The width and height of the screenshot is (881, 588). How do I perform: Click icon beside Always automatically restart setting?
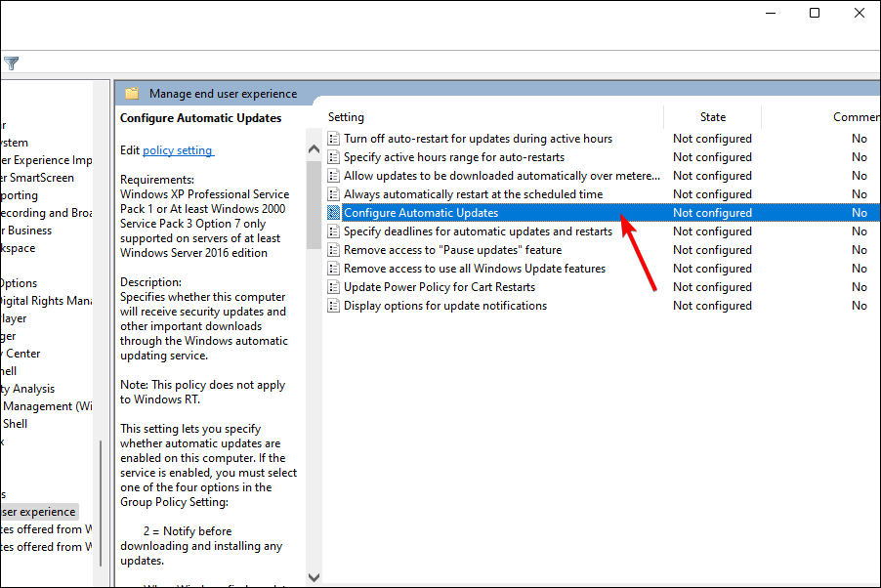click(334, 194)
